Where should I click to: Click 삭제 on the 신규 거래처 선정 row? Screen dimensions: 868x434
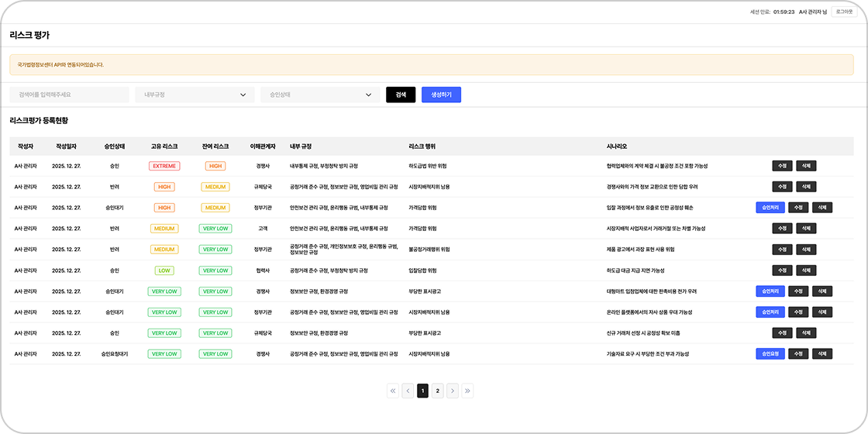(x=806, y=333)
